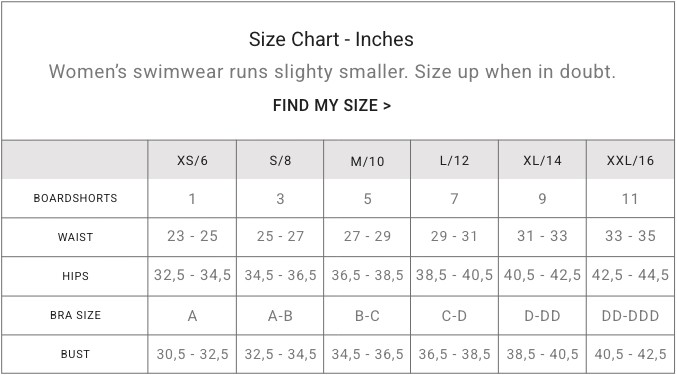
Task: Click the M/10 size header
Action: pos(367,161)
